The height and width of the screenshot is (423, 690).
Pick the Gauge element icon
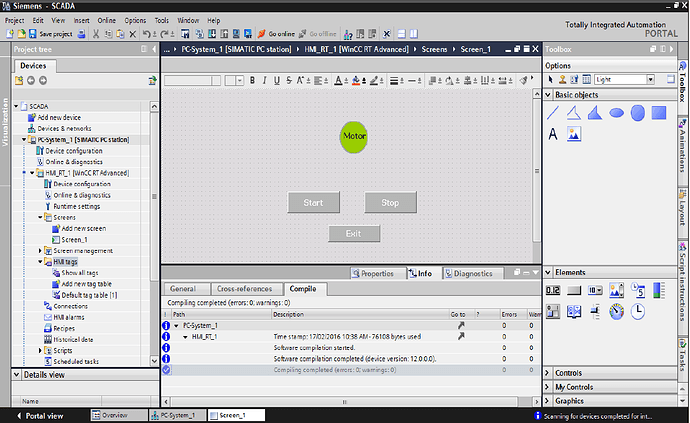[x=616, y=311]
